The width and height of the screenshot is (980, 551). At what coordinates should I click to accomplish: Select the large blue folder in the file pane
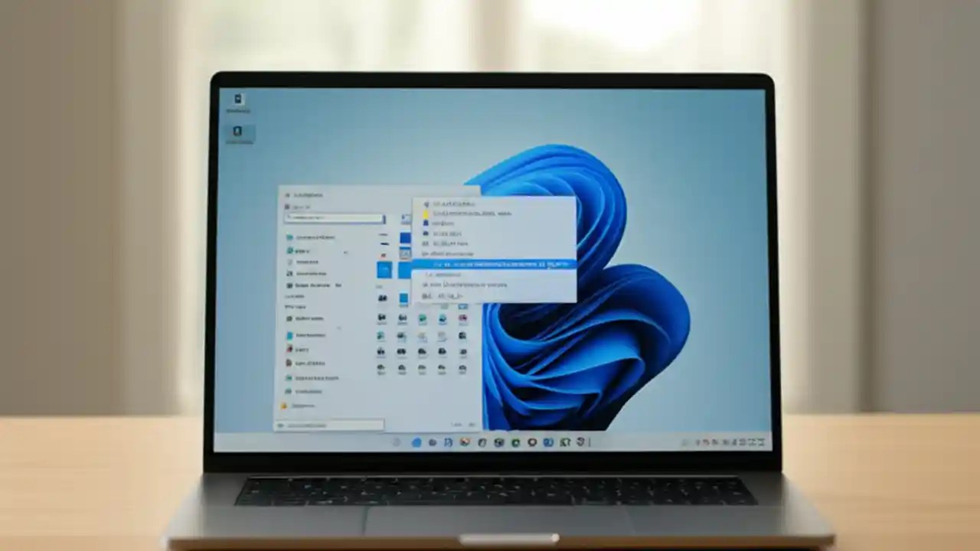pyautogui.click(x=384, y=269)
